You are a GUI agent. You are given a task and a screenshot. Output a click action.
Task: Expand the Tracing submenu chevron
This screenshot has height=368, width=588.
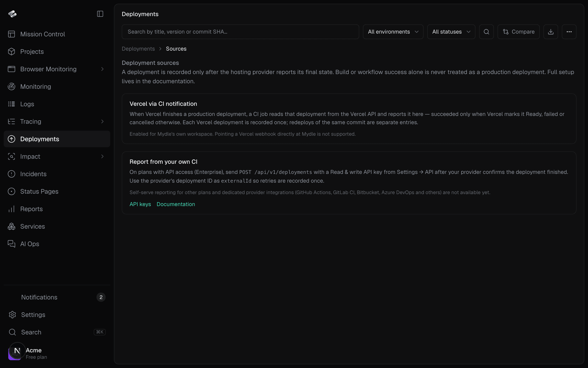tap(102, 121)
